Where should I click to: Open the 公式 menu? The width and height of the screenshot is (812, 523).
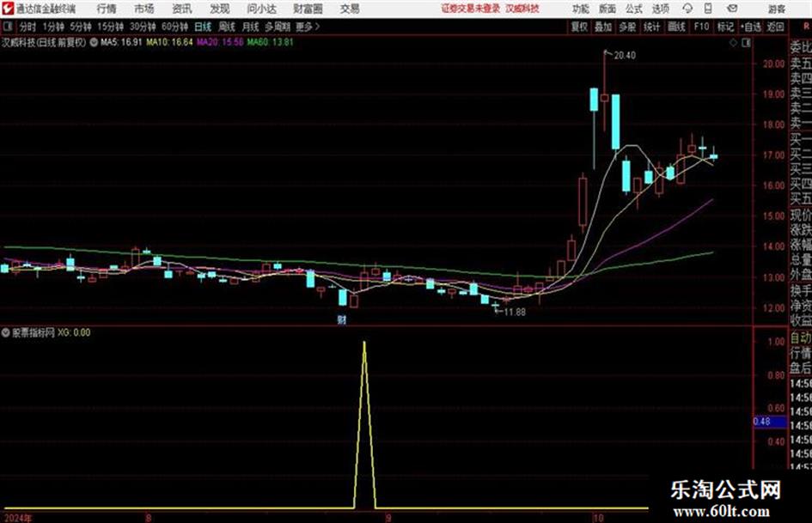click(x=634, y=9)
